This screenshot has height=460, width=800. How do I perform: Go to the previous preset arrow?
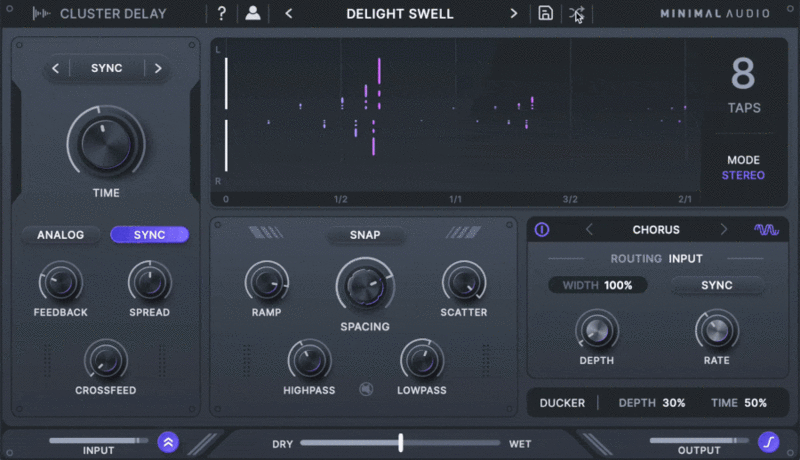(x=289, y=14)
